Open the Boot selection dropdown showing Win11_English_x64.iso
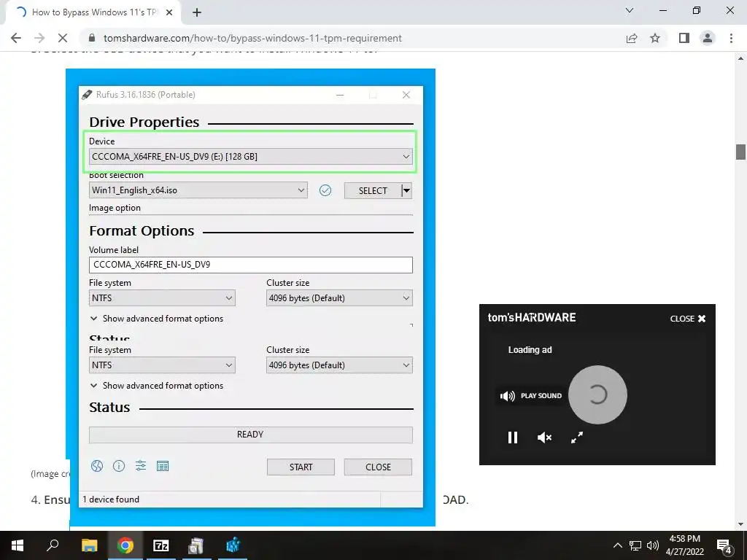 [x=198, y=190]
